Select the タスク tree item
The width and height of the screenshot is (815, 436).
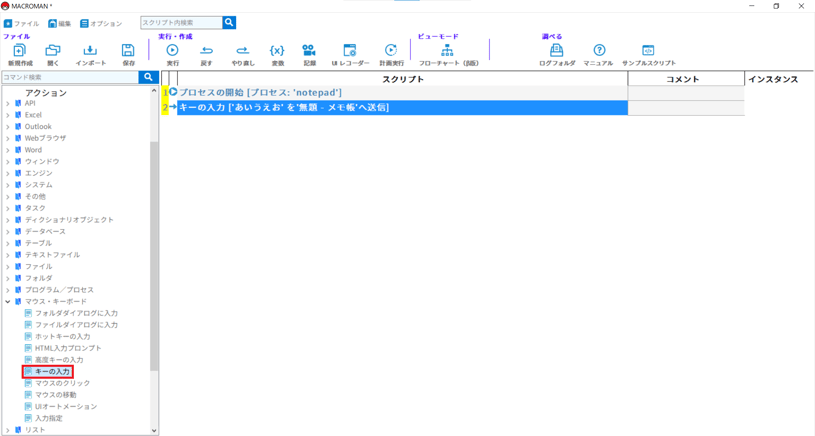35,208
